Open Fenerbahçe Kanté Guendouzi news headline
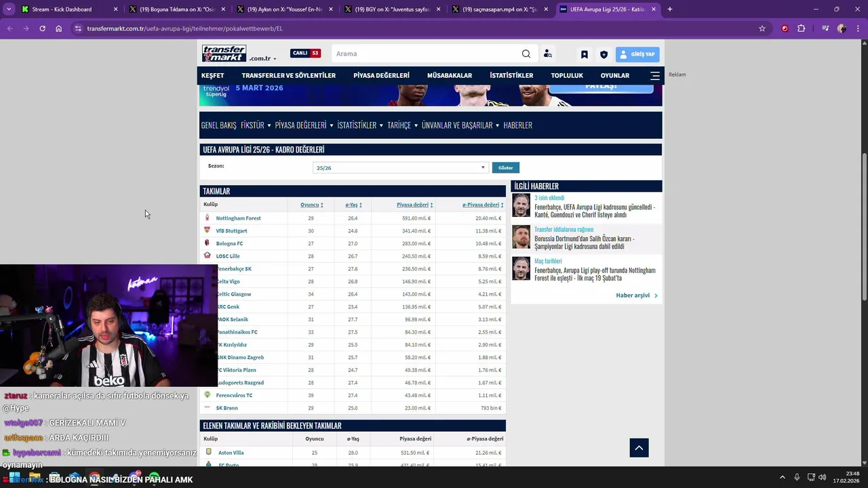 (x=595, y=211)
